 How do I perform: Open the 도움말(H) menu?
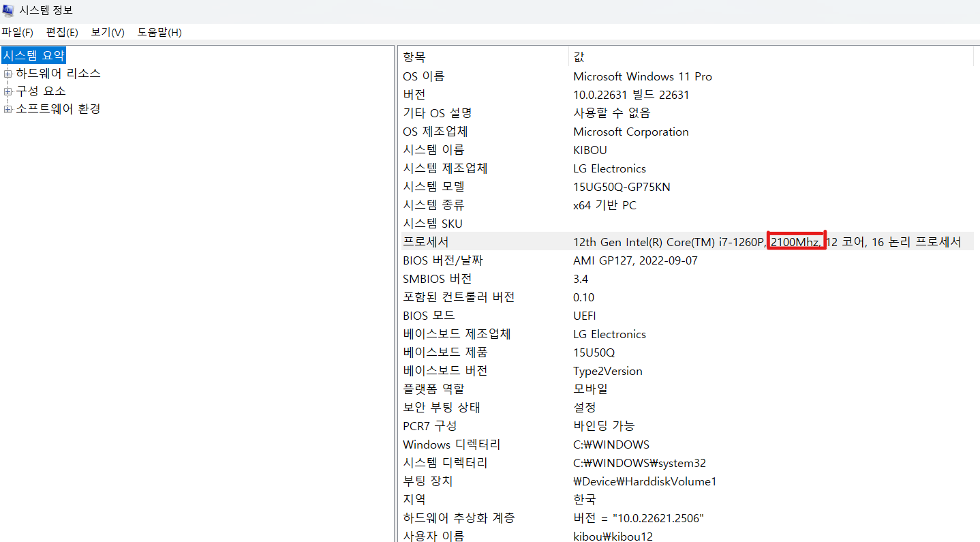tap(159, 32)
